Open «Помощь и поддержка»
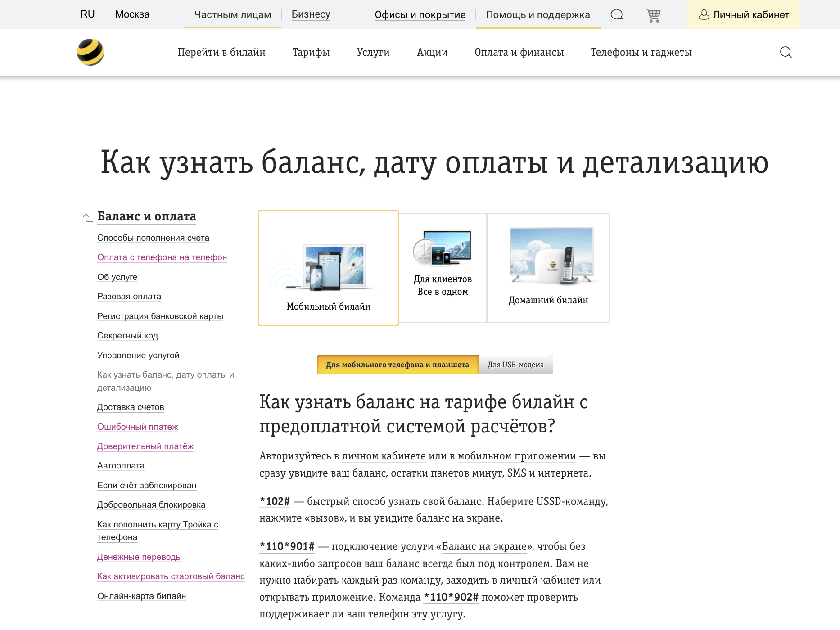Viewport: 840px width, 630px height. 537,14
